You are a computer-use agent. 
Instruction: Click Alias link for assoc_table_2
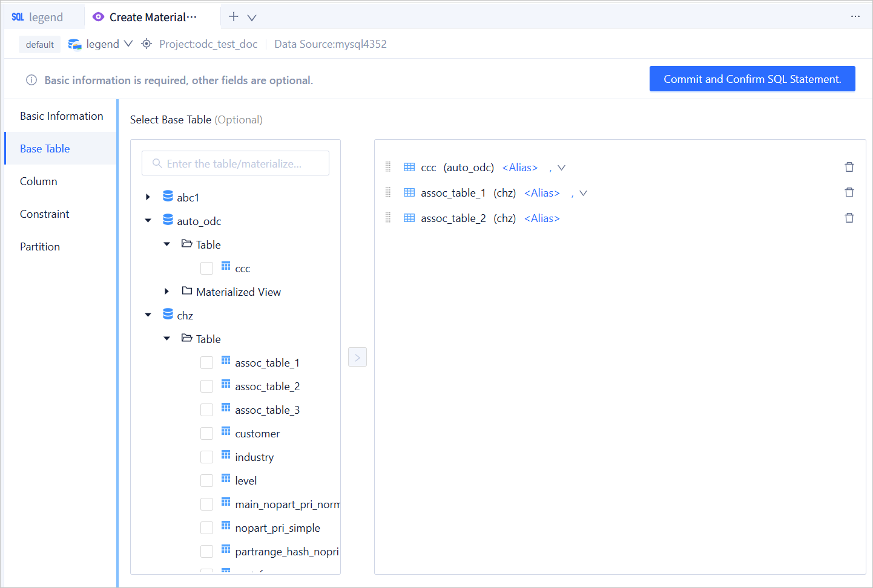pyautogui.click(x=542, y=218)
